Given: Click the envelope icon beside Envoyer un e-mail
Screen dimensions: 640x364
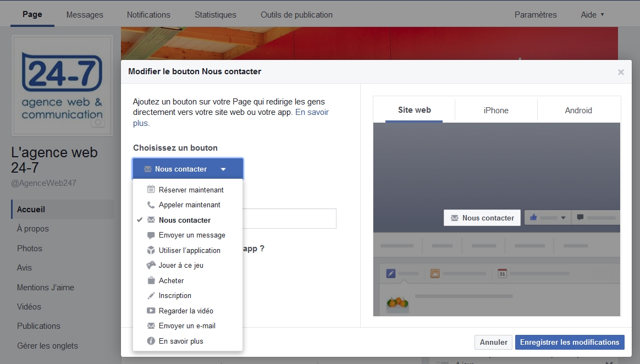Looking at the screenshot, I should coord(151,326).
